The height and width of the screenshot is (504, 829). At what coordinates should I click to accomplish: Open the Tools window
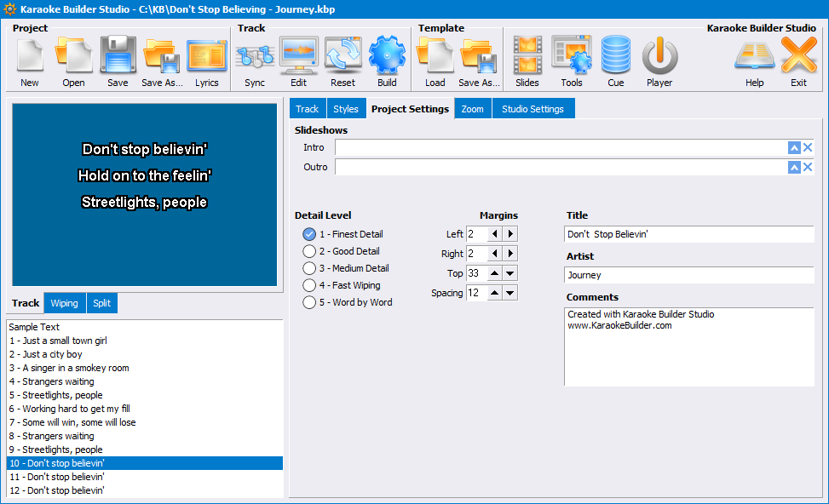[572, 61]
